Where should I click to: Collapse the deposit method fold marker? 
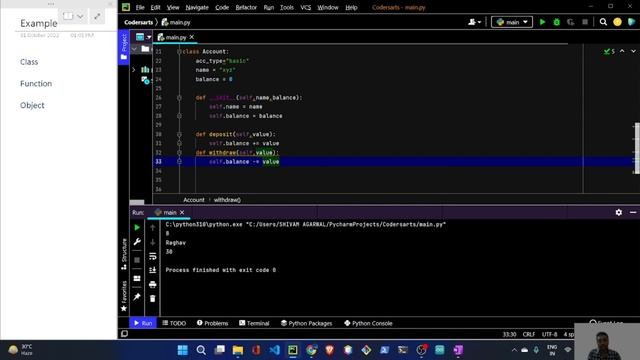[179, 134]
